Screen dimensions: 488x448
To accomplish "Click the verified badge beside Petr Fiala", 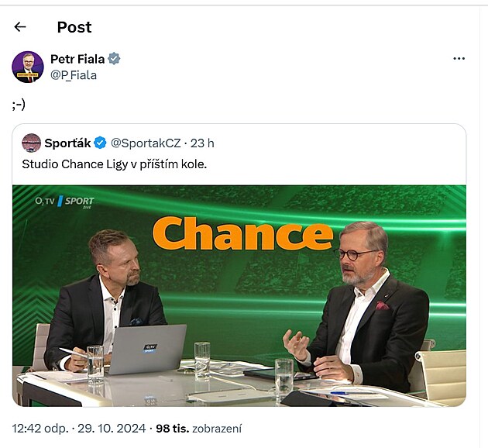I will click(115, 59).
